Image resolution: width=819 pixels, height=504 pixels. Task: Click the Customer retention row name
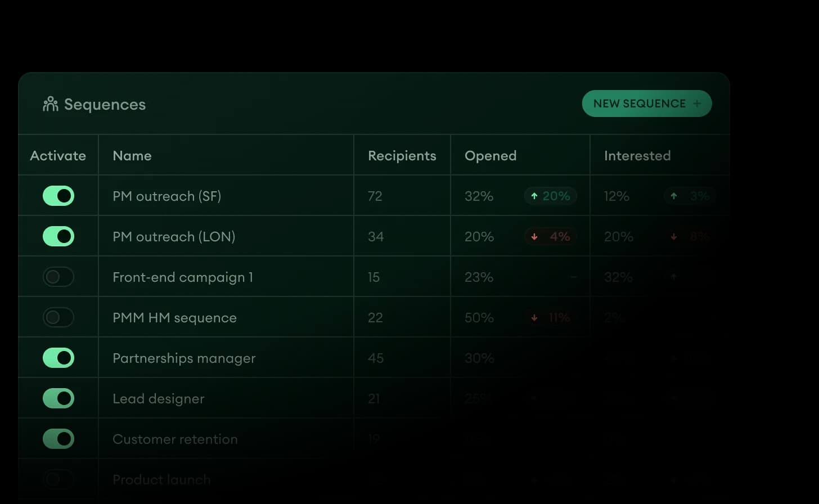pyautogui.click(x=175, y=439)
